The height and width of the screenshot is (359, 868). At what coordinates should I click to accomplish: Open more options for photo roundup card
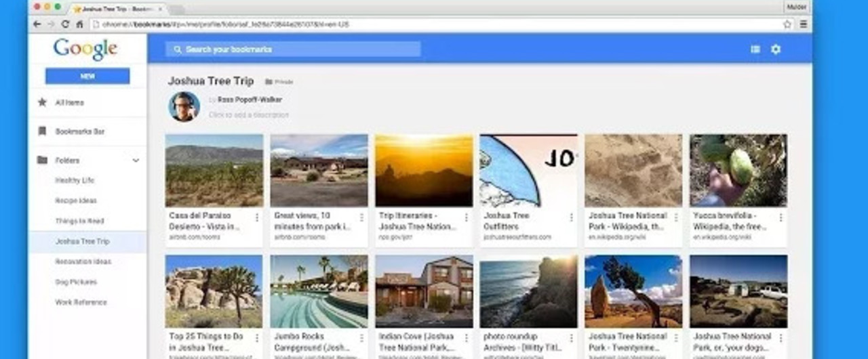click(571, 338)
